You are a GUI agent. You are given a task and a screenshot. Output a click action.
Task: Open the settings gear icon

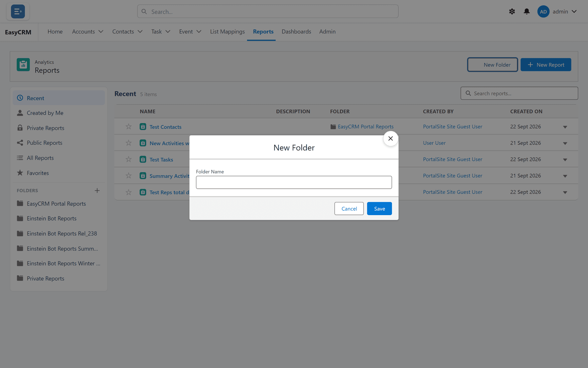point(512,11)
